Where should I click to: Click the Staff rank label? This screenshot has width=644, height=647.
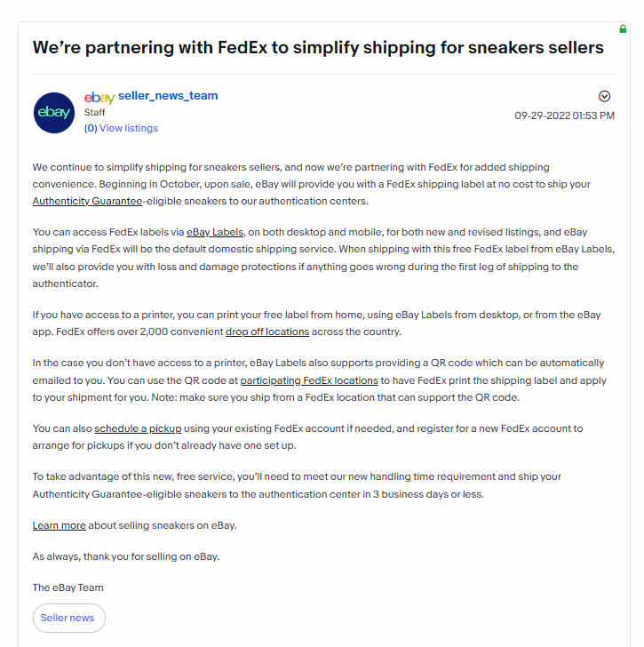(94, 112)
